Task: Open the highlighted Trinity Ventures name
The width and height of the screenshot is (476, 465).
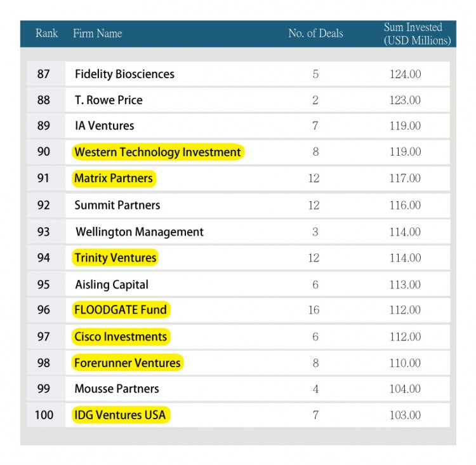Action: [115, 258]
